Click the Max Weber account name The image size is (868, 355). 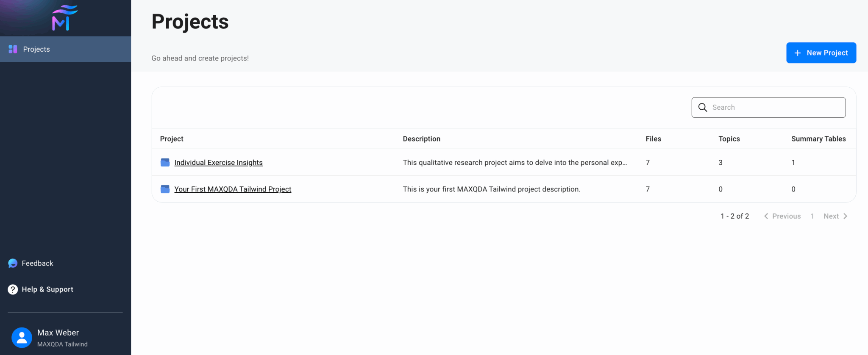[58, 333]
